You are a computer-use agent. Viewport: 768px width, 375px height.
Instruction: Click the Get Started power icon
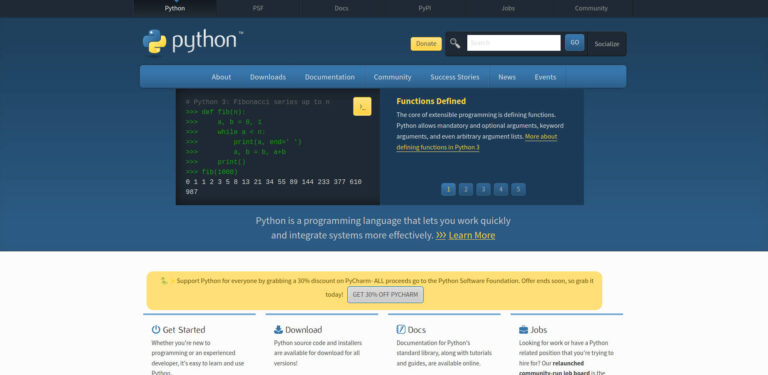[x=156, y=329]
